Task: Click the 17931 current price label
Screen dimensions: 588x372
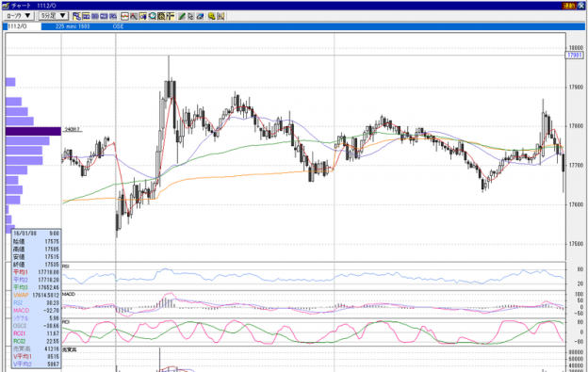Action: [x=574, y=55]
